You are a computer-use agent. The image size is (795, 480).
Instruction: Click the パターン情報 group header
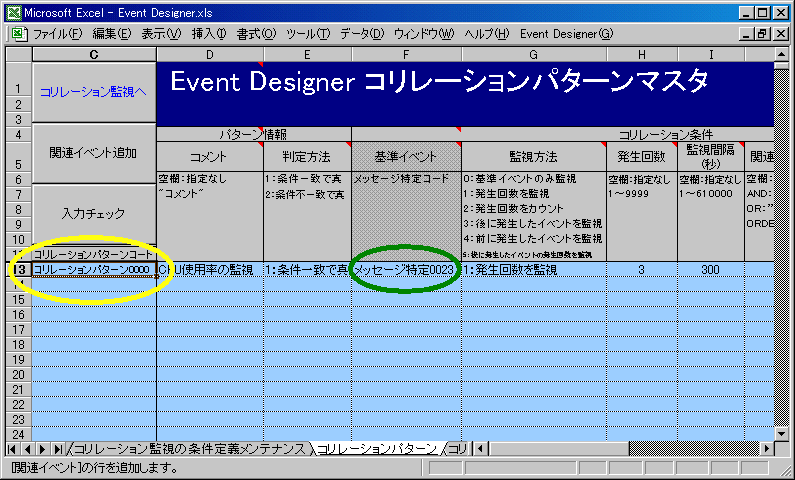tap(254, 134)
